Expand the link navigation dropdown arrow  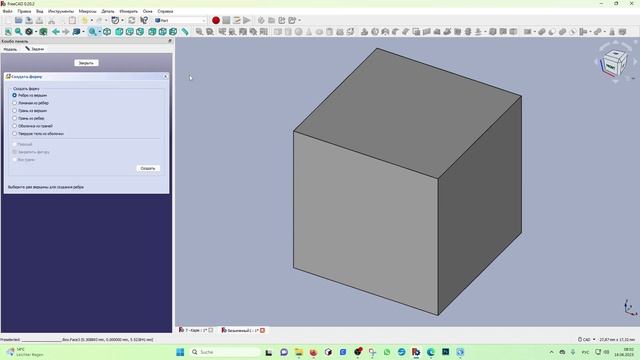pos(83,31)
